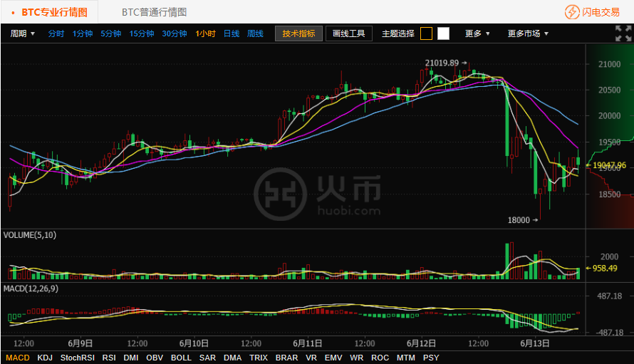Switch to BTC普通行情图 tab

coord(154,12)
